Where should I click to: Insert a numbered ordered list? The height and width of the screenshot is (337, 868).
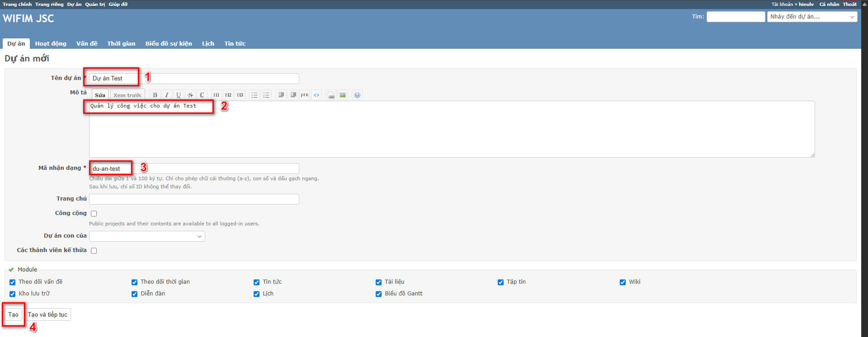tap(266, 95)
